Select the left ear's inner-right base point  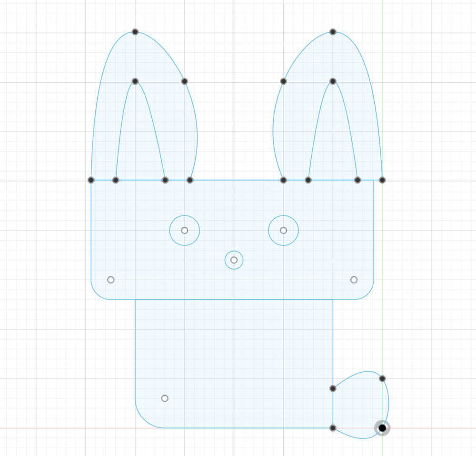coord(165,180)
